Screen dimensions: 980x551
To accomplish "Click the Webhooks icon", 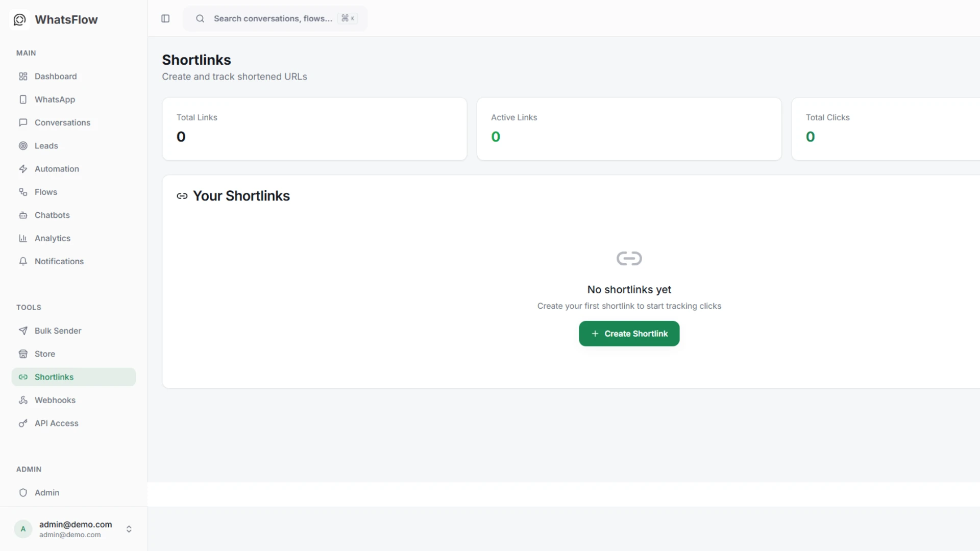I will [x=23, y=400].
